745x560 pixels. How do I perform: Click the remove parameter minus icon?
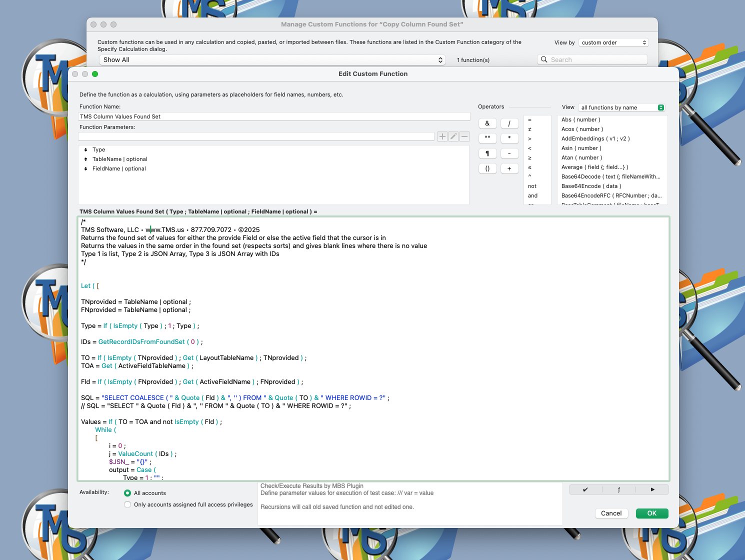click(464, 136)
